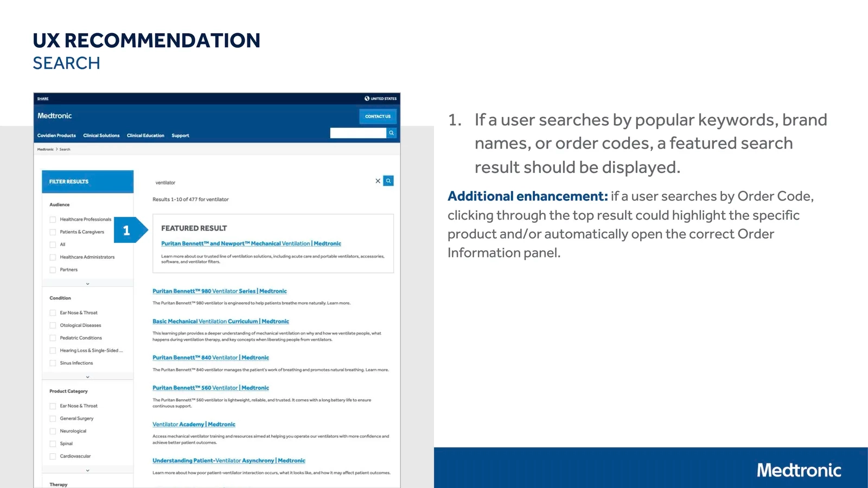Clear the ventilator search with the X icon

[x=378, y=181]
